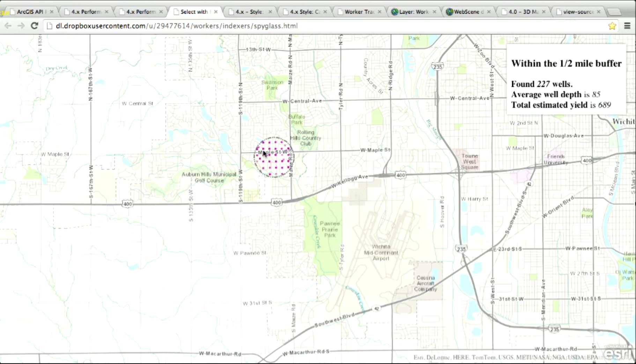Close the Worker Trac tab

pos(379,12)
